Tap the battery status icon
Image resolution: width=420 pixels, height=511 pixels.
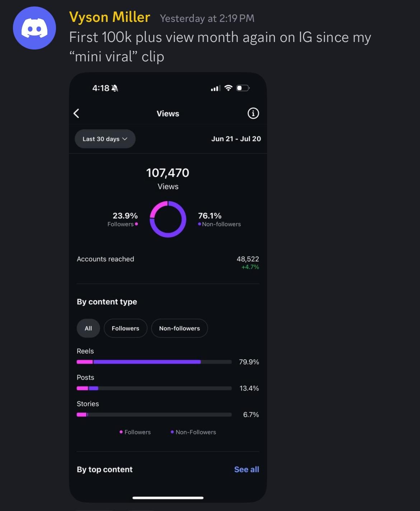pos(243,88)
